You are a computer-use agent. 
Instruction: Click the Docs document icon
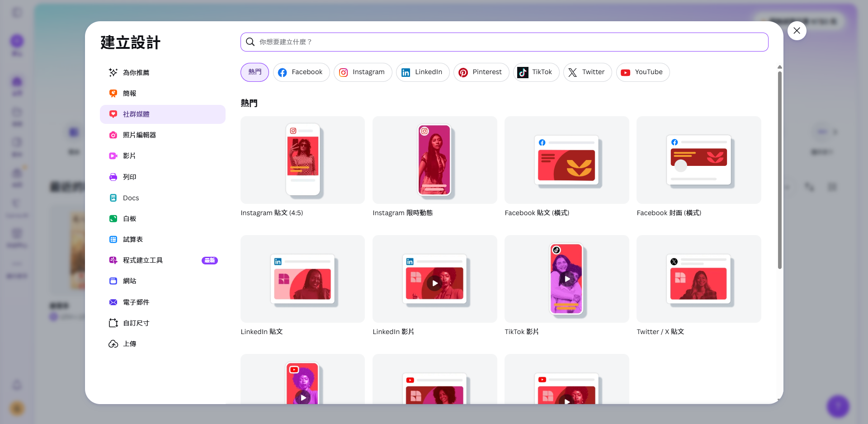(113, 198)
